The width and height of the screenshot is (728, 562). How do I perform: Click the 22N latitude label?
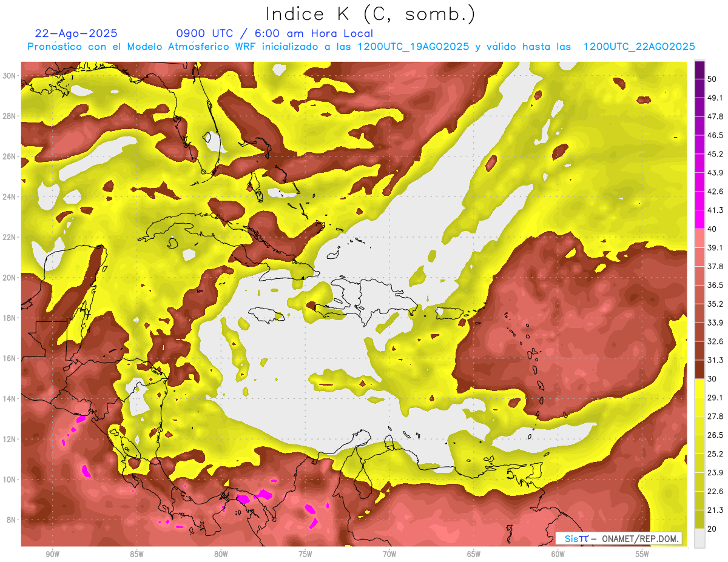9,237
